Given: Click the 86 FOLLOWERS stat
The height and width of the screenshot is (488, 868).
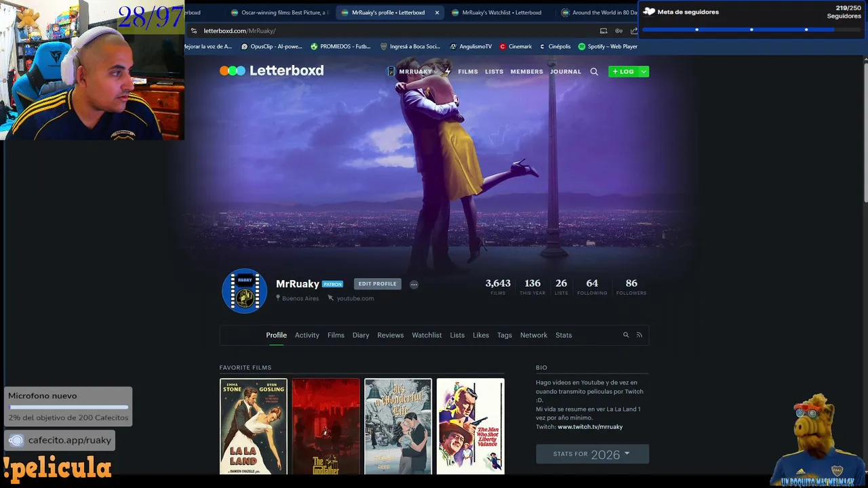Looking at the screenshot, I should (631, 287).
